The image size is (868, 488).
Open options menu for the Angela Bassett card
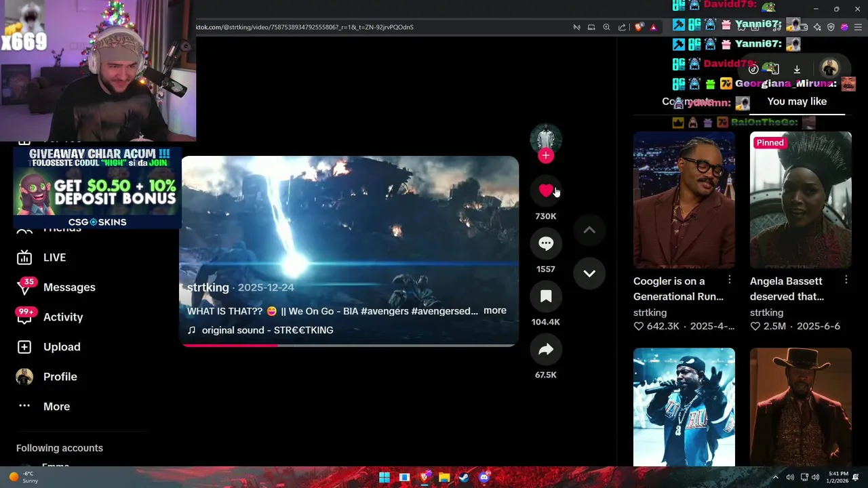846,280
